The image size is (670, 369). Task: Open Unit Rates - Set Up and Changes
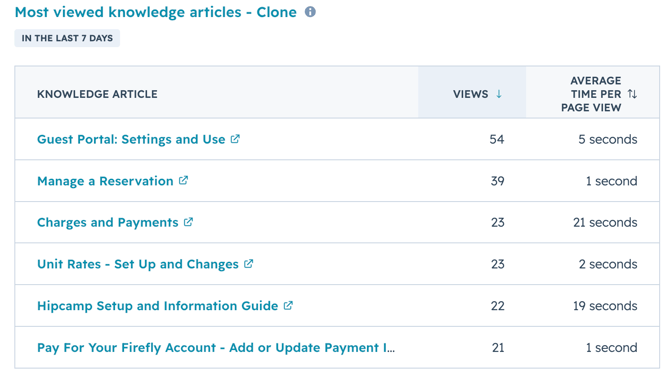[138, 264]
